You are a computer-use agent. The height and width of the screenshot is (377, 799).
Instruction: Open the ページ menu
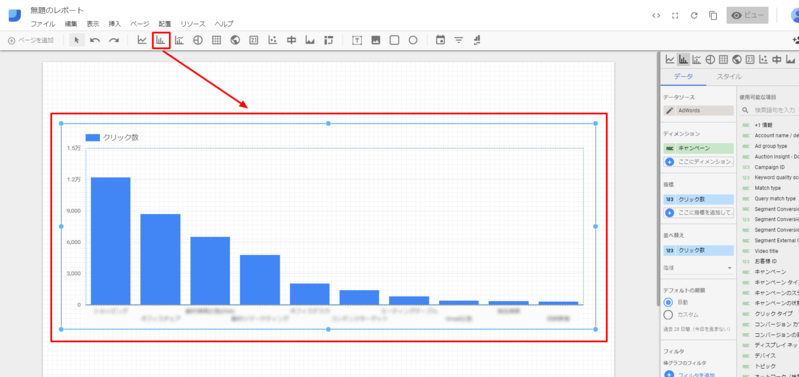tap(140, 24)
